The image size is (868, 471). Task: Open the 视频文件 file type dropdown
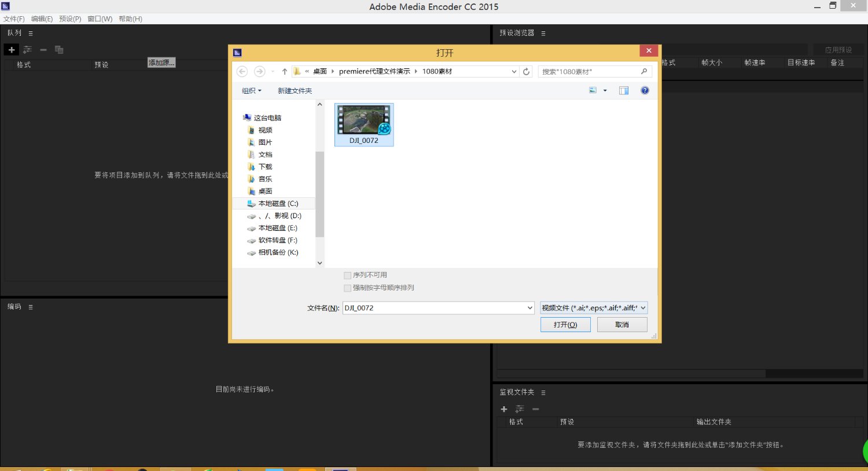coord(594,308)
